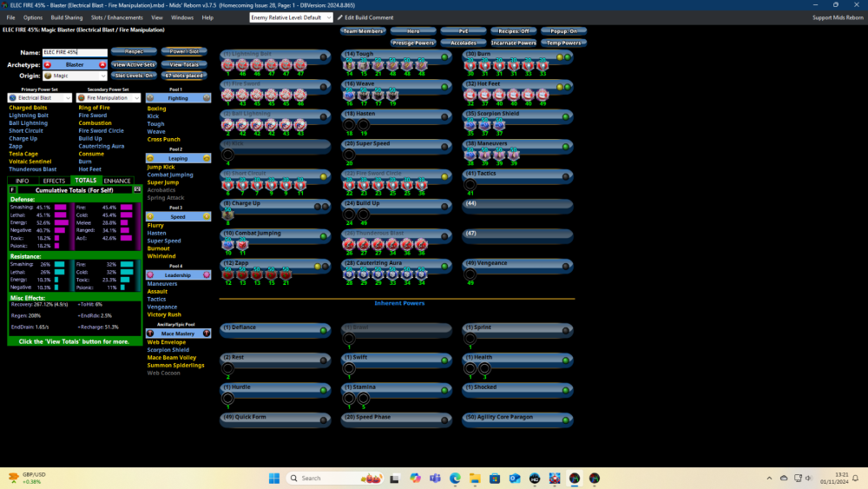
Task: Click the Smashing defense bar
Action: tap(61, 207)
